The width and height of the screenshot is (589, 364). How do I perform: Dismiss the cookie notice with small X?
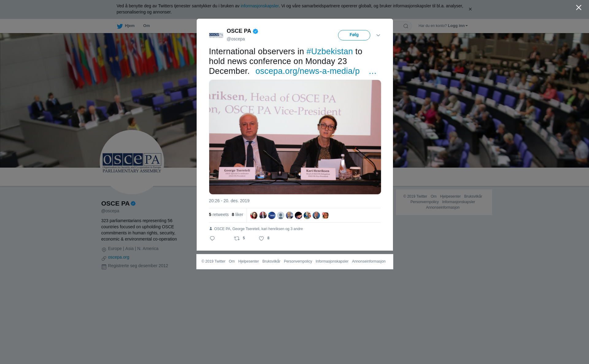470,9
